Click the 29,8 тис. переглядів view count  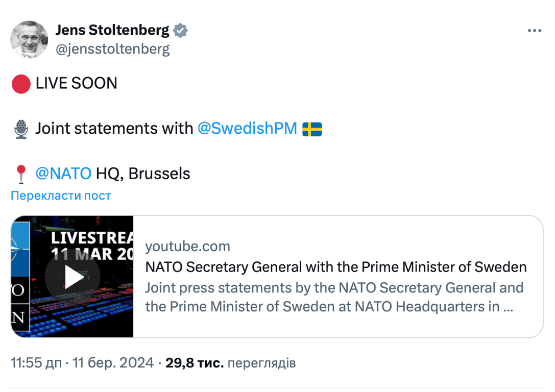pyautogui.click(x=230, y=363)
